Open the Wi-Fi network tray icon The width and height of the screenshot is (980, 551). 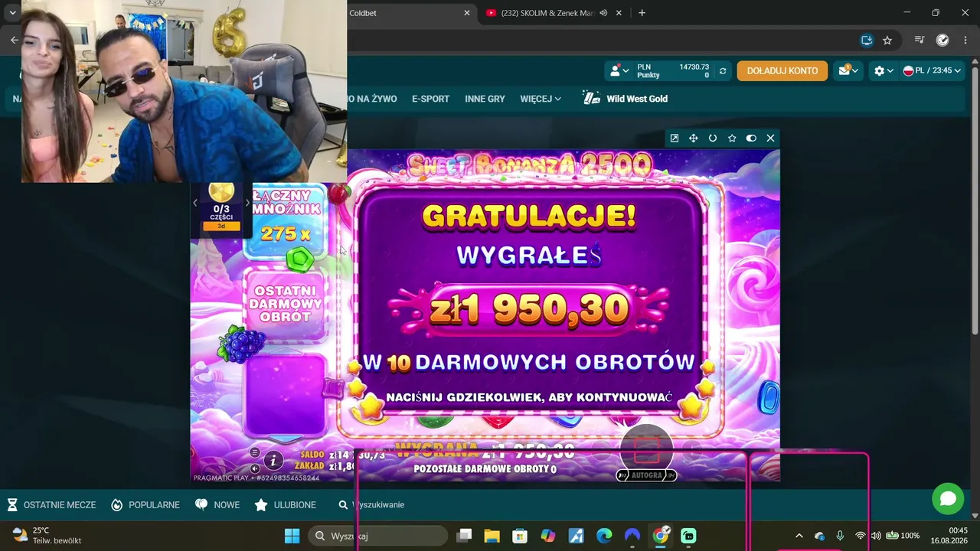(x=860, y=536)
